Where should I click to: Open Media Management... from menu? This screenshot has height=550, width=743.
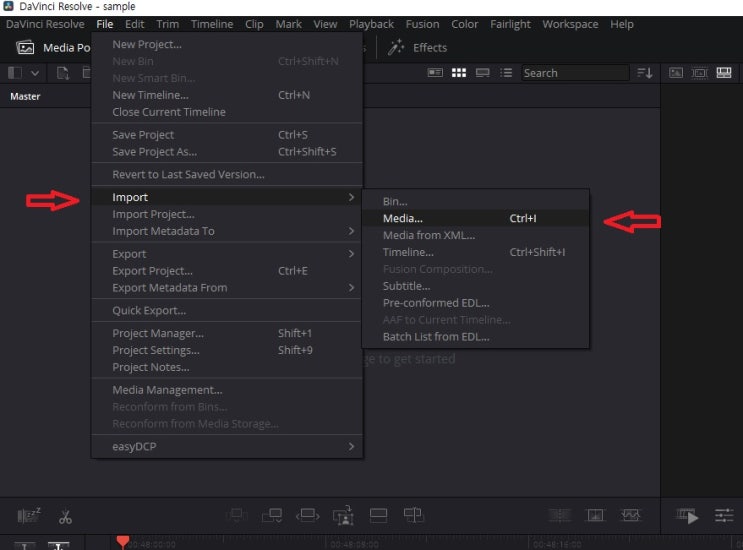(227, 390)
